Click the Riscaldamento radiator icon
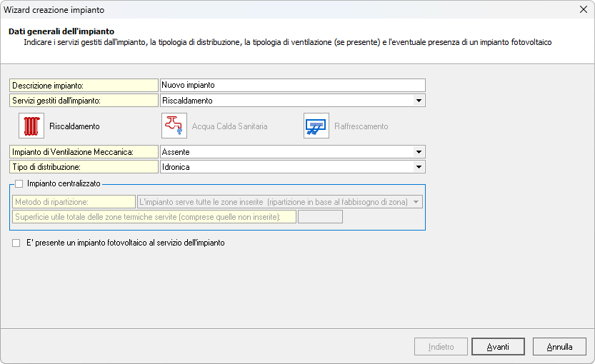The width and height of the screenshot is (595, 364). 31,126
